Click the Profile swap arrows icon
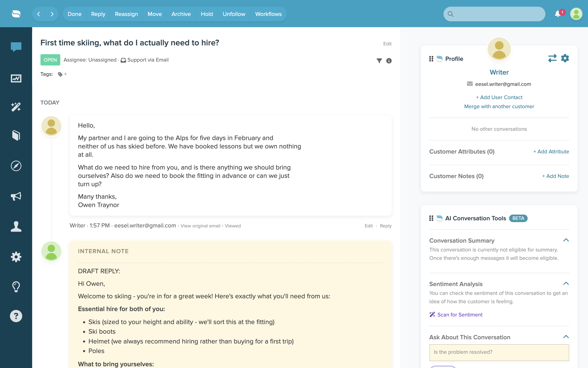Viewport: 588px width, 368px height. tap(552, 58)
